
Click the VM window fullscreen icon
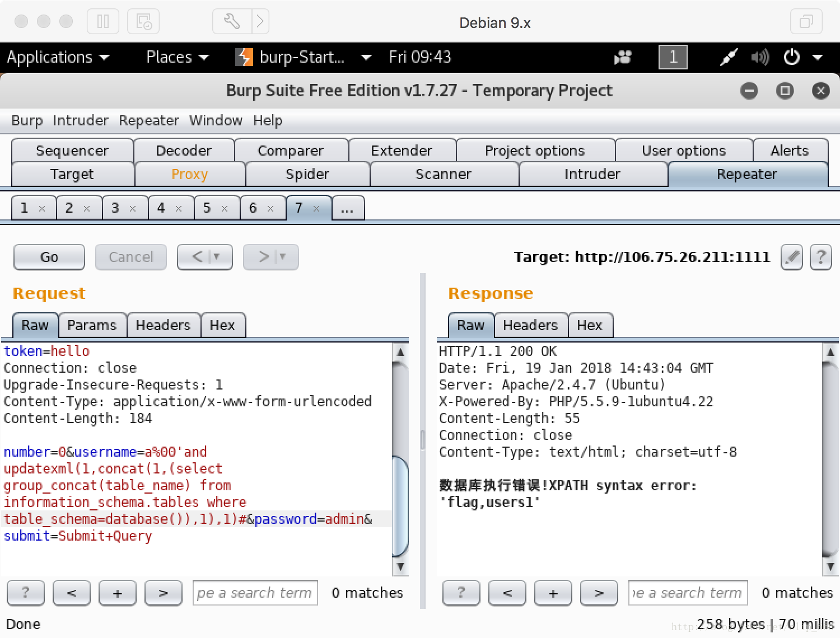(806, 22)
